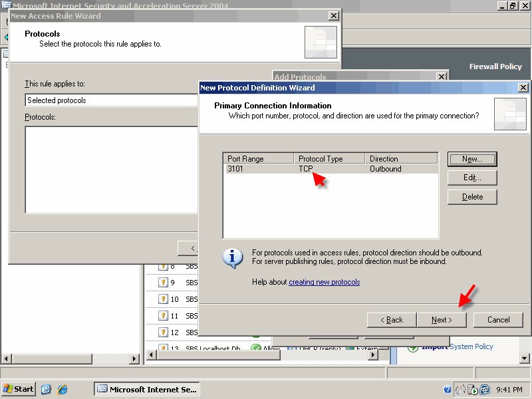The width and height of the screenshot is (532, 399).
Task: Click right arrow of the console tree scrollbar
Action: [134, 358]
